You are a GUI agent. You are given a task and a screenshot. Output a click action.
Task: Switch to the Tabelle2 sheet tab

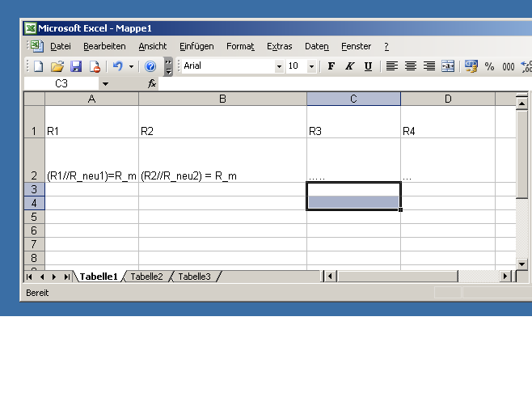[146, 277]
